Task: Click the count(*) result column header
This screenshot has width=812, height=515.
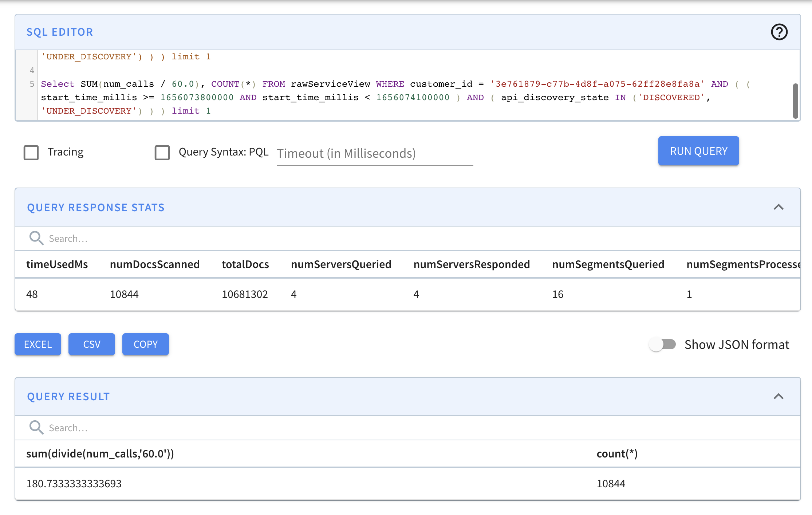Action: coord(617,454)
